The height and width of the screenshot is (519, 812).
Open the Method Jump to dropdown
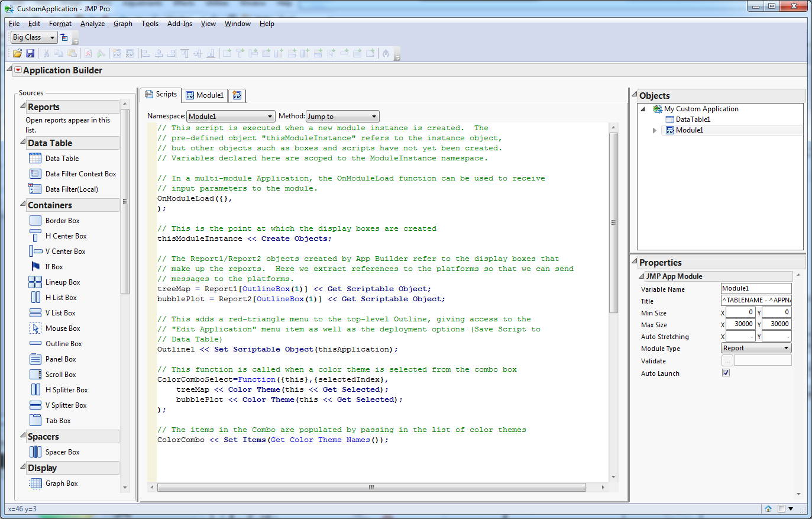click(342, 117)
